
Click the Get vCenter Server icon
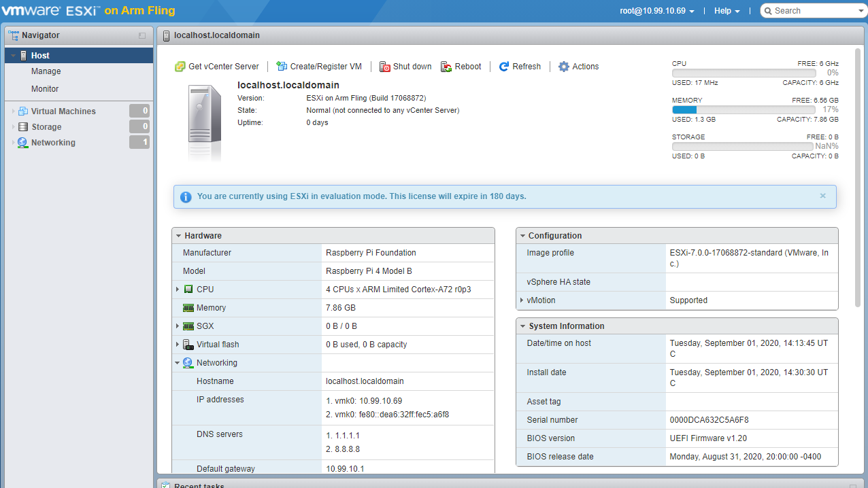[x=180, y=67]
